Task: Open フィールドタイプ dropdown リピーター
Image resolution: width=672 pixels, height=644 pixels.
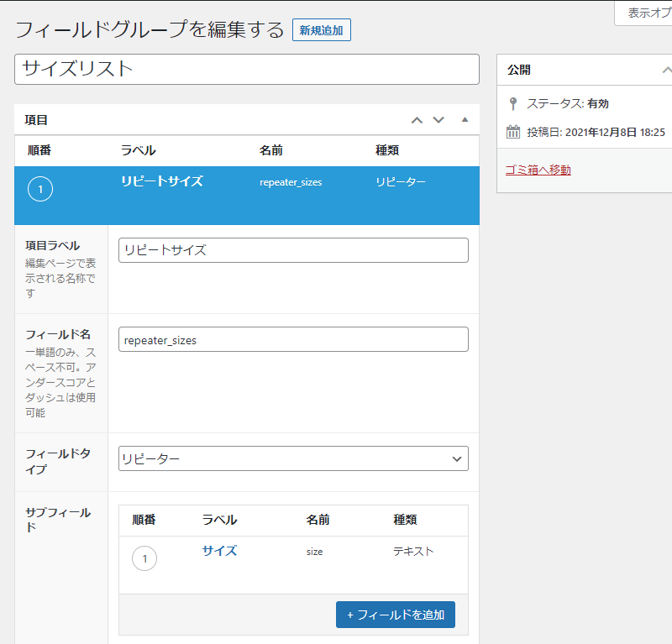Action: pyautogui.click(x=293, y=458)
